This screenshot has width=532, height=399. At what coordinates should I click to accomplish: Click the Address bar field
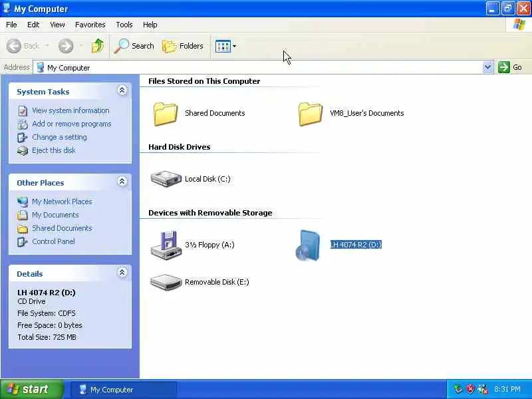tap(263, 67)
